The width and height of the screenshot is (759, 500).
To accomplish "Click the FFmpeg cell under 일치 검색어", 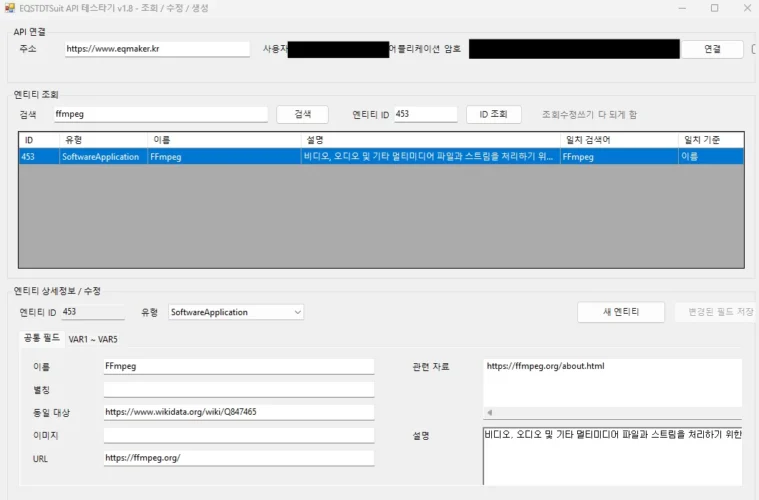I will coord(620,156).
